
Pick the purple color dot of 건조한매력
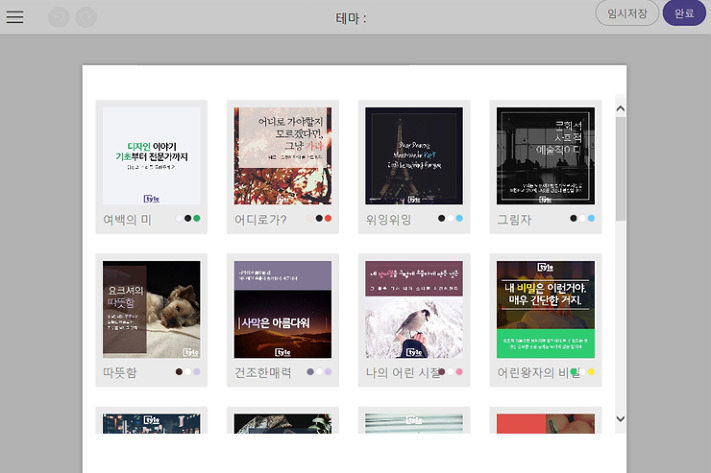pos(310,371)
